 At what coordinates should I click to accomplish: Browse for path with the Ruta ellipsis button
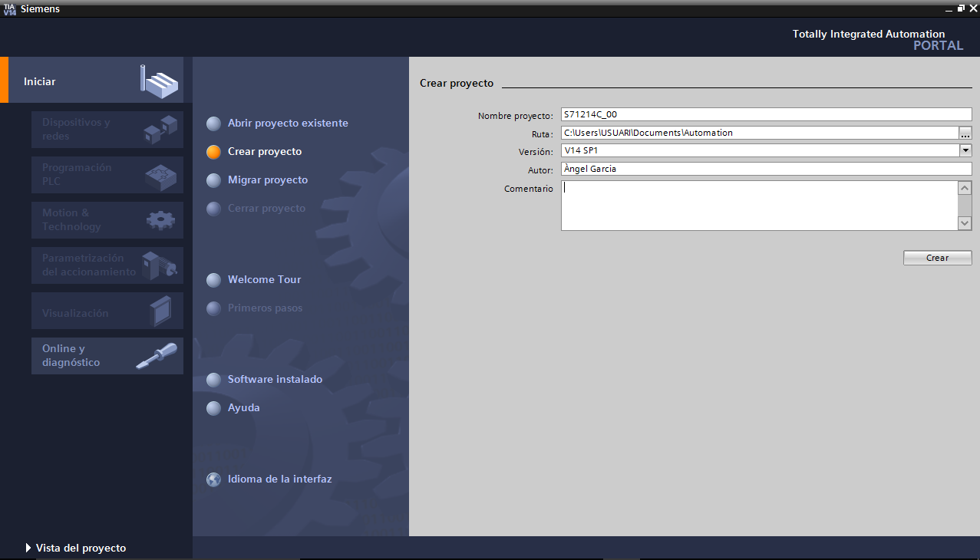965,133
